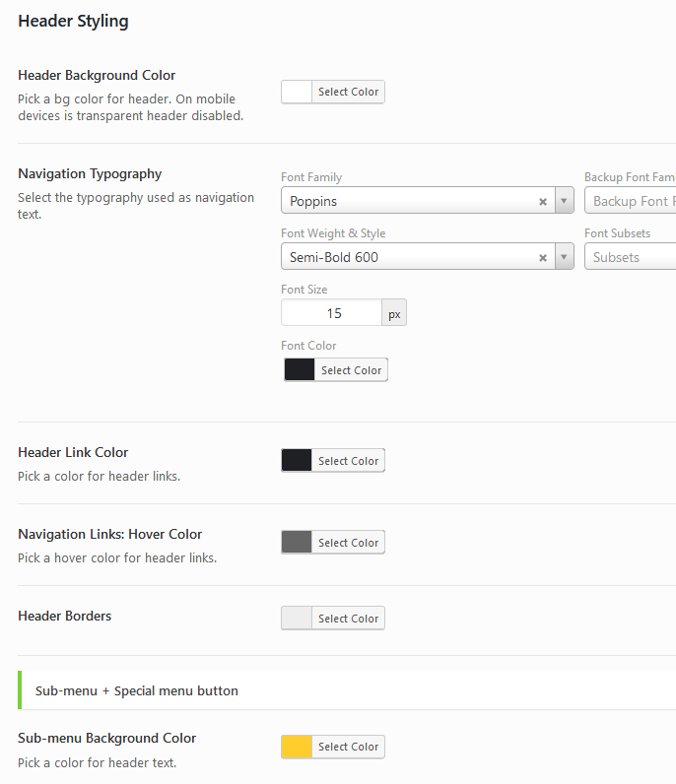Open the Font Subsets dropdown

631,257
